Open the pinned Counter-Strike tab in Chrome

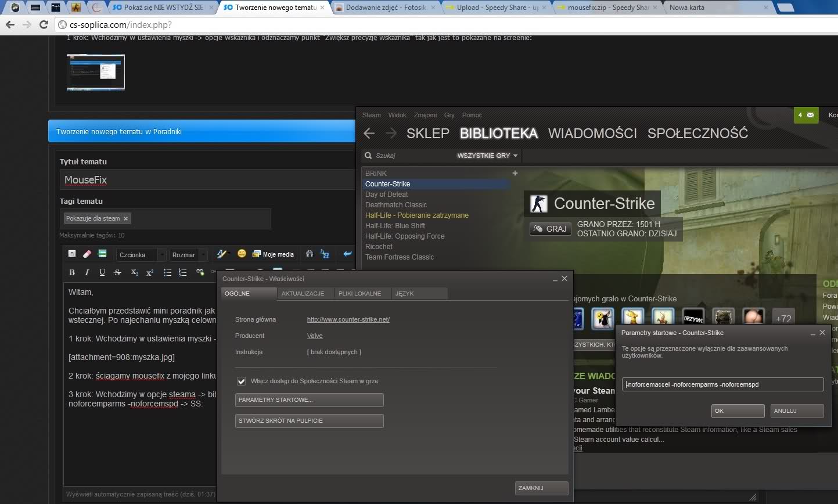coord(76,8)
